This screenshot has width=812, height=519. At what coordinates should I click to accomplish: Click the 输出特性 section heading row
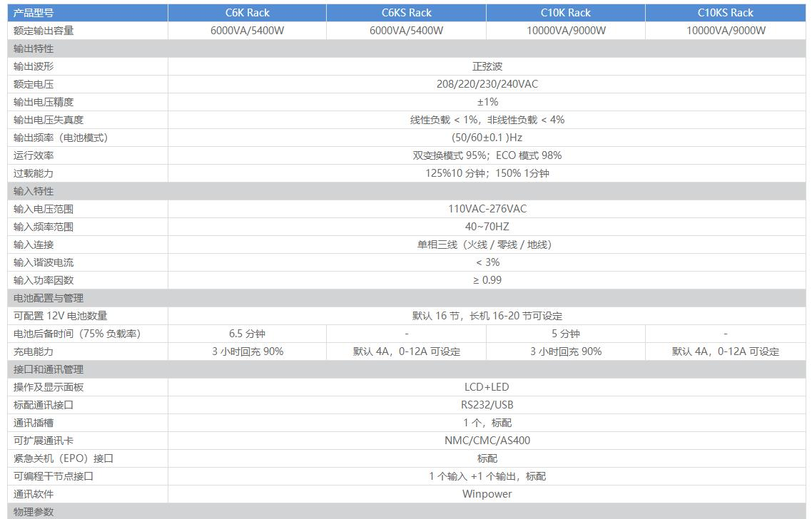(34, 48)
